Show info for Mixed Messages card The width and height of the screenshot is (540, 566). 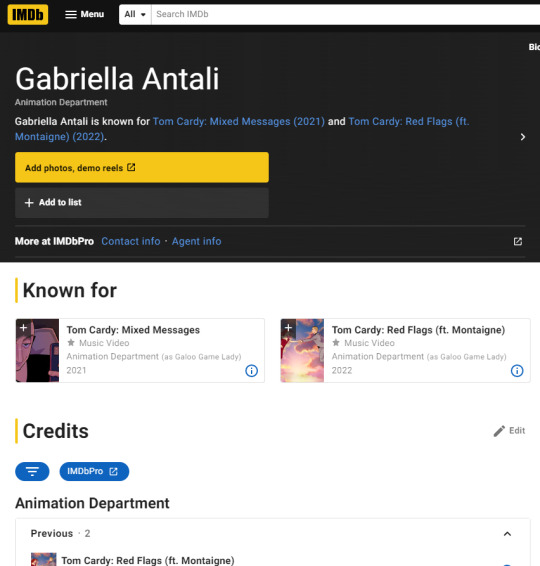point(252,371)
